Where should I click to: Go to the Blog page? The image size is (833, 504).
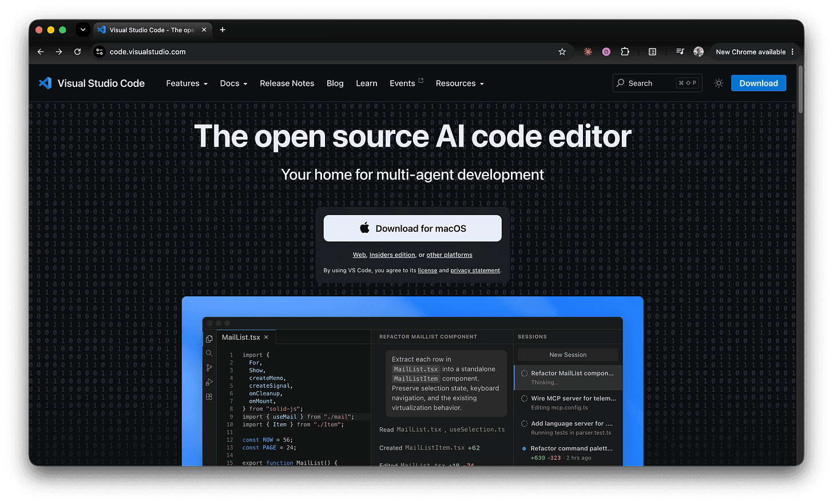point(335,84)
